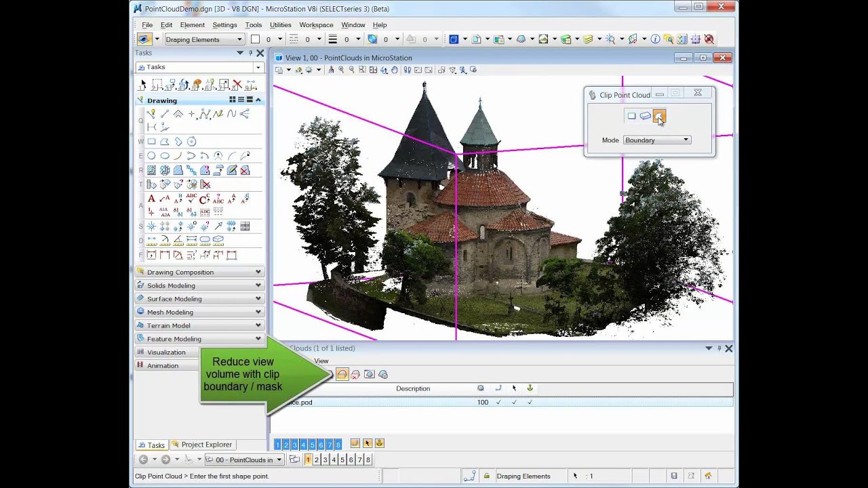Screen dimensions: 868x488
Task: Toggle snap checkmark for the .pod row
Action: coord(498,402)
